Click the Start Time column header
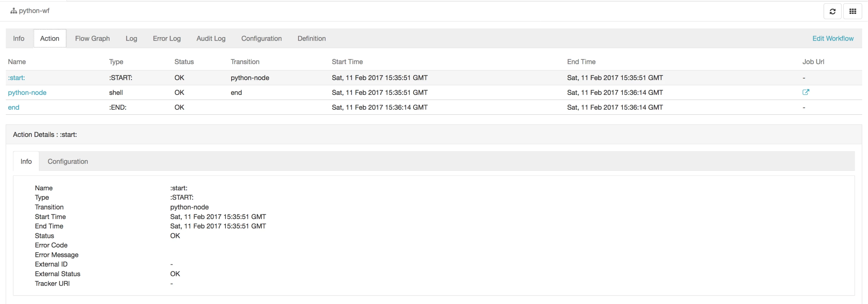Image resolution: width=868 pixels, height=304 pixels. (x=347, y=61)
